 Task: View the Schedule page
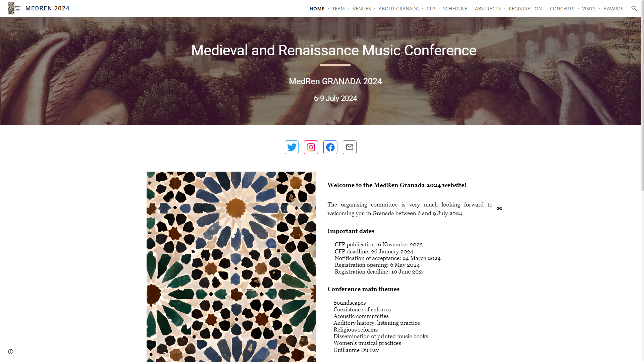coord(455,9)
